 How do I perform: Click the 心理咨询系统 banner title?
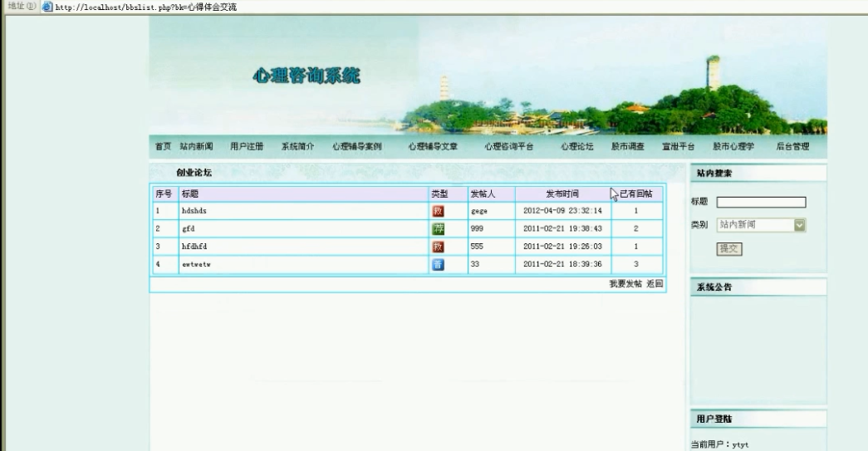306,76
